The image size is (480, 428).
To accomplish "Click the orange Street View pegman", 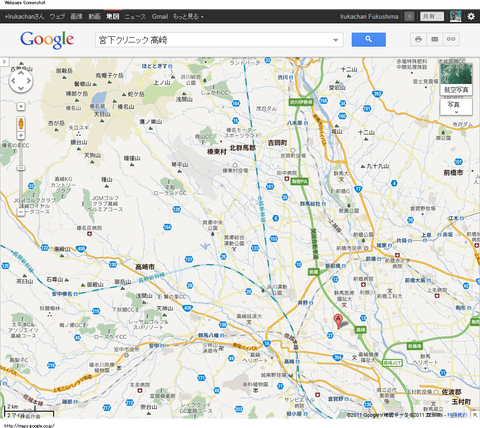I will 21,124.
